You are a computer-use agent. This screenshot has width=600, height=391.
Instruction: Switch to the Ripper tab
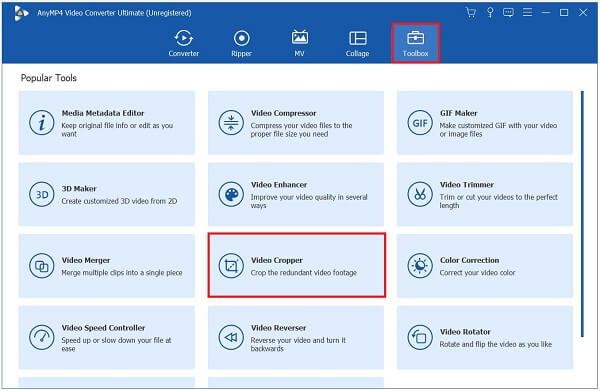(241, 43)
